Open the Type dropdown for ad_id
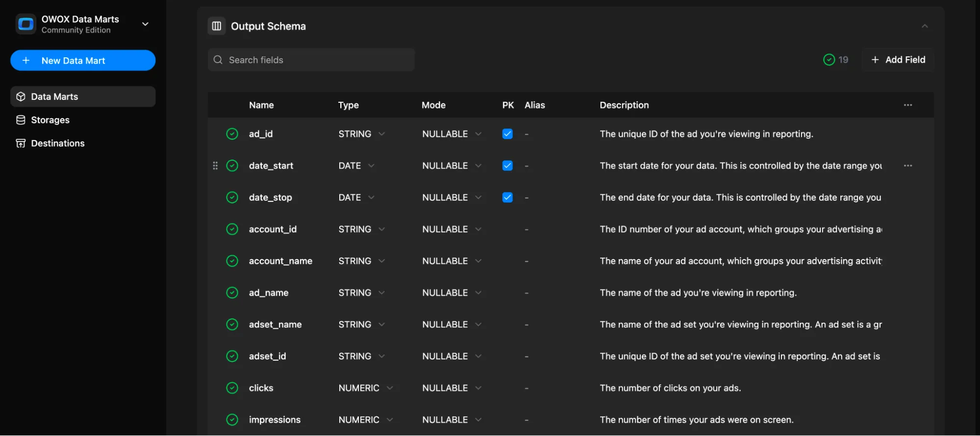This screenshot has width=980, height=436. click(x=362, y=134)
